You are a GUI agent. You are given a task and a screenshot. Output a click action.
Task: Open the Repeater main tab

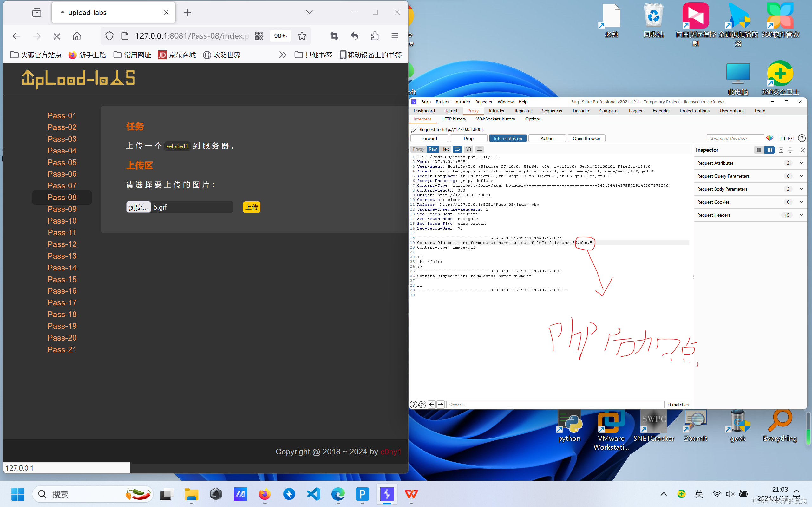523,111
